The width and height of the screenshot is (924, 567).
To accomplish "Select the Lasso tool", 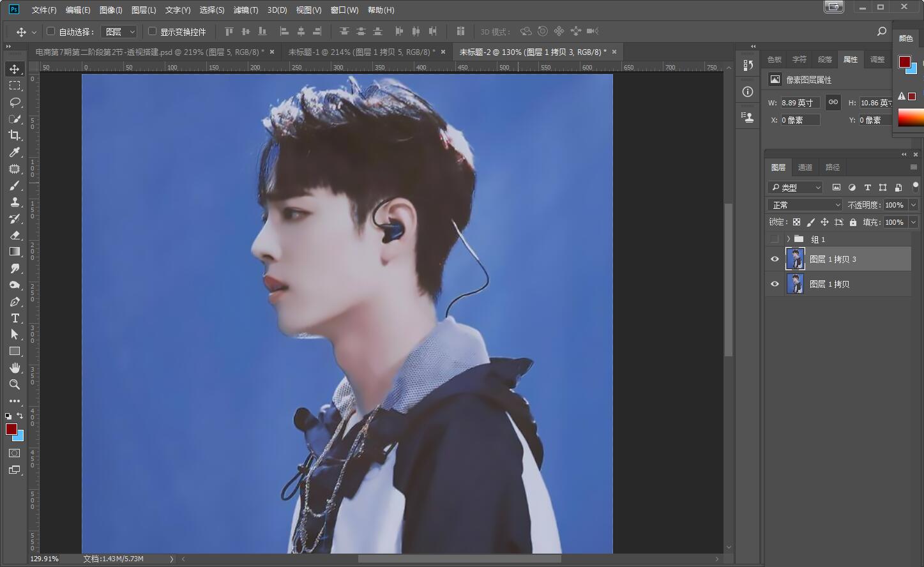I will pos(15,102).
